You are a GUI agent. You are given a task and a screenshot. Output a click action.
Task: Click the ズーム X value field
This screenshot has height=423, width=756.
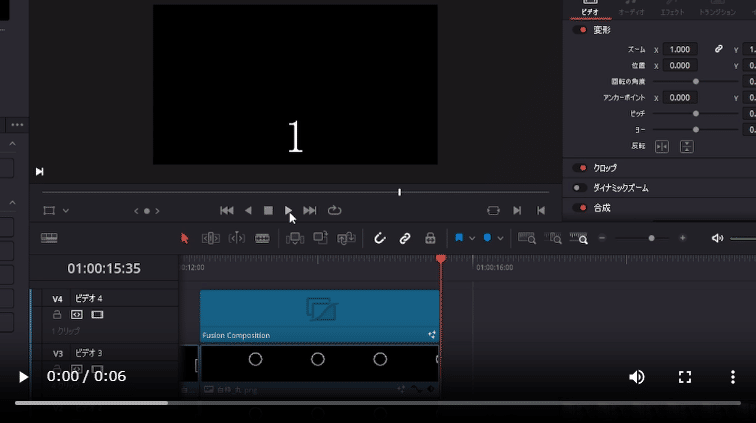point(680,49)
